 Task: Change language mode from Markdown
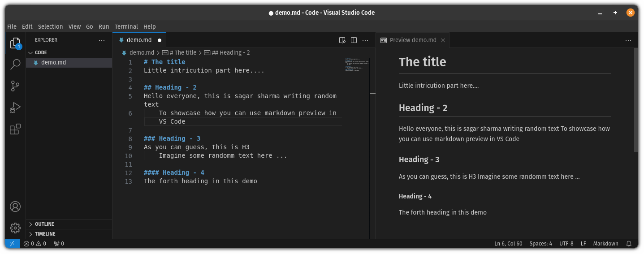[605, 244]
